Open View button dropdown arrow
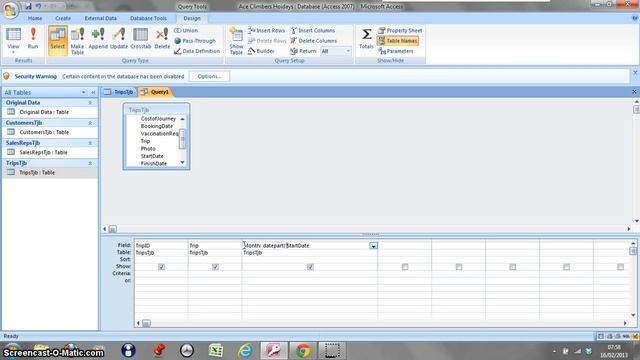This screenshot has width=640, height=360. [13, 52]
